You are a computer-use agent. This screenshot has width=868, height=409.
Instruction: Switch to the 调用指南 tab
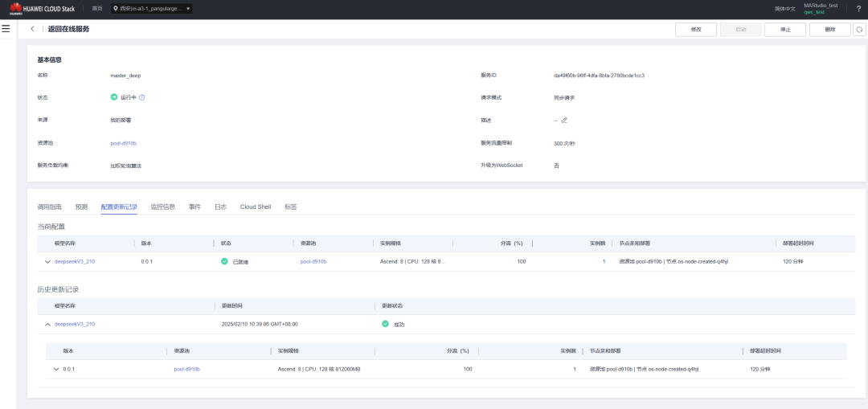tap(49, 207)
